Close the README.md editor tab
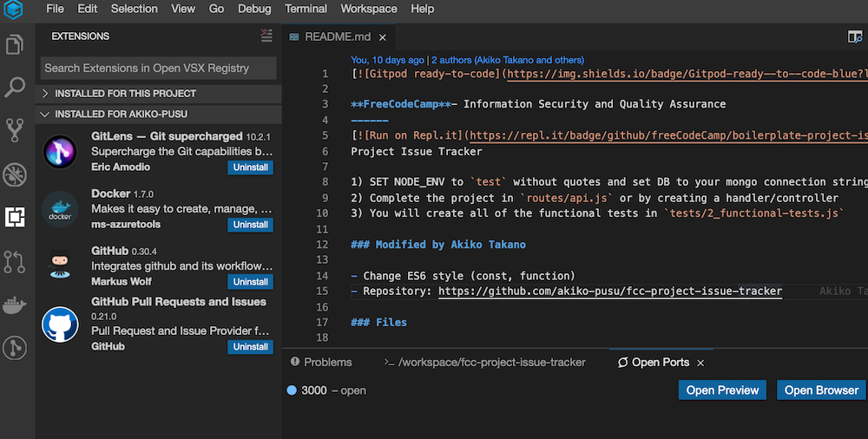Screen dimensions: 868x439 click(383, 37)
